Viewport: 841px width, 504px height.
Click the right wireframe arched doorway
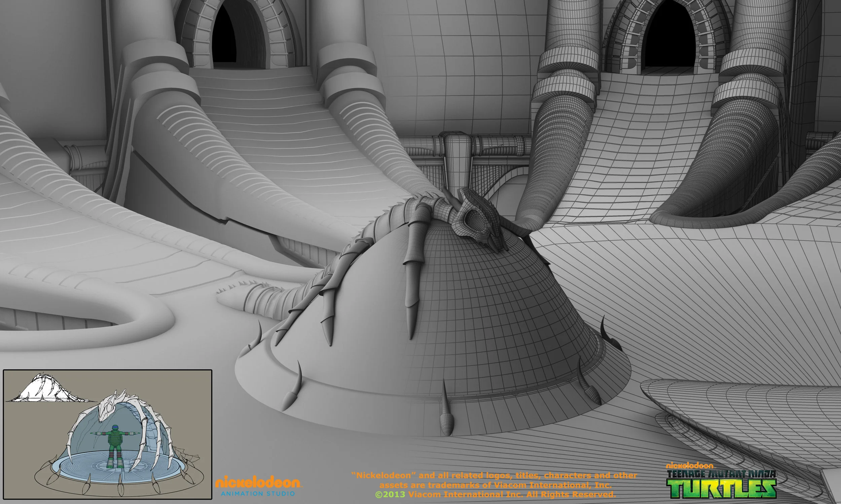click(669, 36)
